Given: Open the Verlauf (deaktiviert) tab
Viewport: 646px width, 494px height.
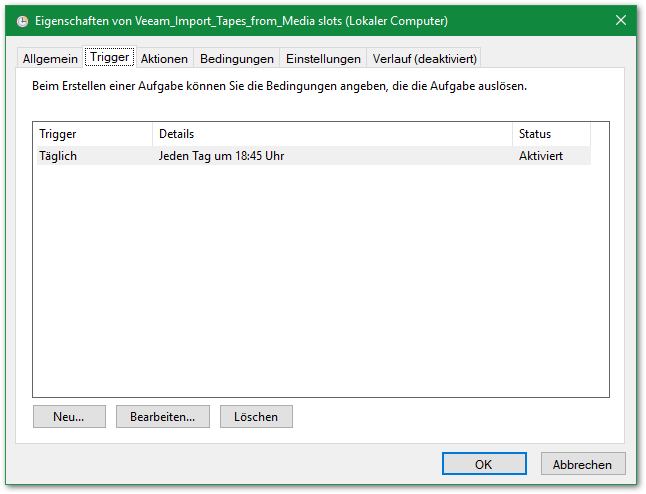Looking at the screenshot, I should tap(424, 59).
